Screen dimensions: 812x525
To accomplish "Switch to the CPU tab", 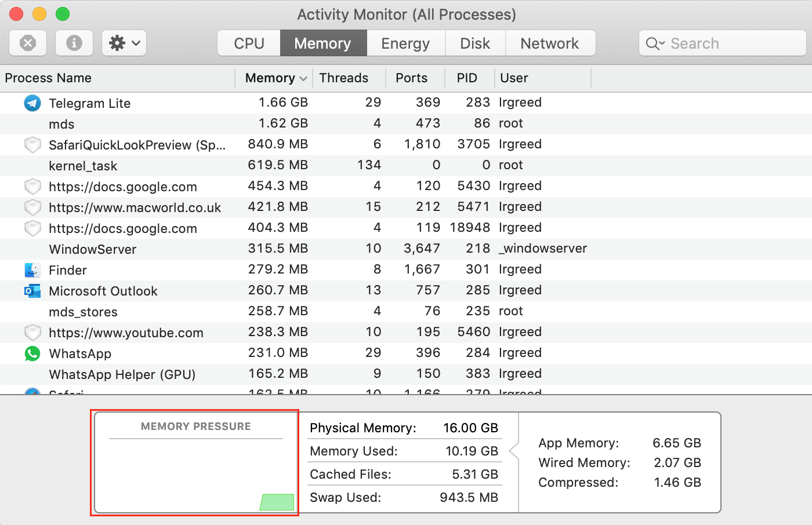I will tap(249, 43).
